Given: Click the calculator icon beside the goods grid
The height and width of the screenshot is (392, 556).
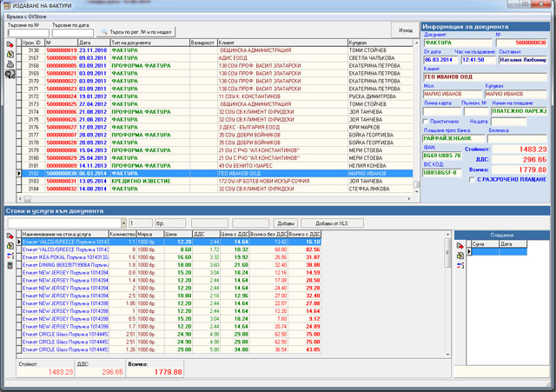Looking at the screenshot, I should coord(10,265).
